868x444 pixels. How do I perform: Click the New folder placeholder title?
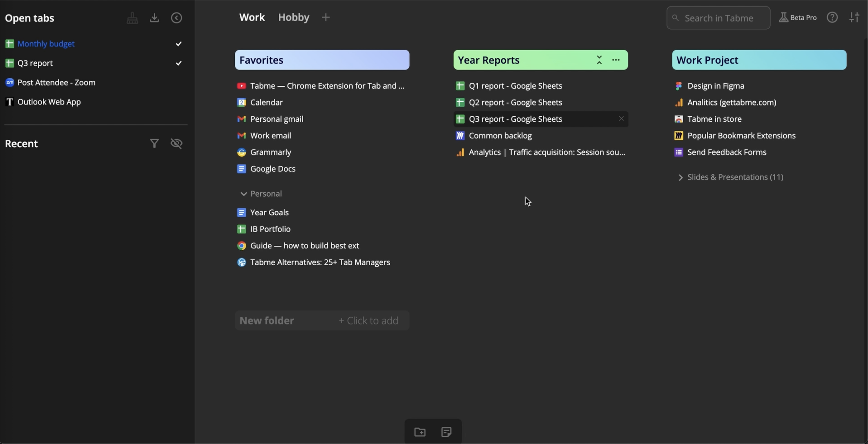[267, 321]
